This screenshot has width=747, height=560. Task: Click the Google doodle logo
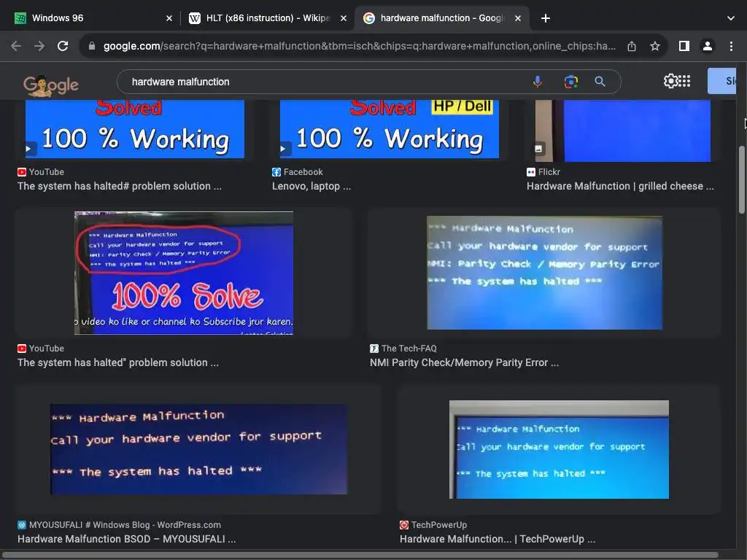click(51, 85)
